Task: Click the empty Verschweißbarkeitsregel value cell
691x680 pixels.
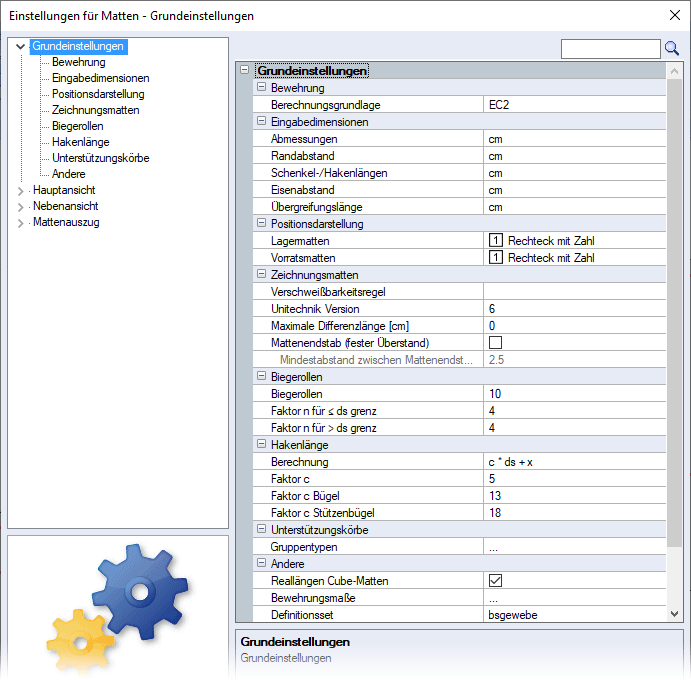Action: [x=575, y=292]
